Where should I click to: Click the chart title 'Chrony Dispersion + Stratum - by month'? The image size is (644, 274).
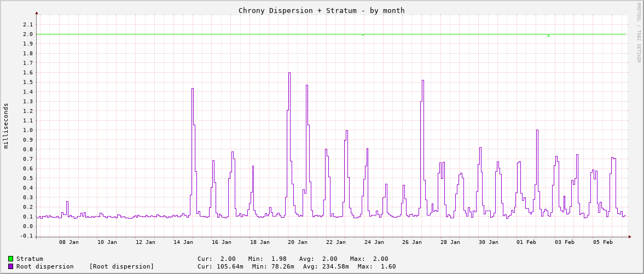pos(322,11)
